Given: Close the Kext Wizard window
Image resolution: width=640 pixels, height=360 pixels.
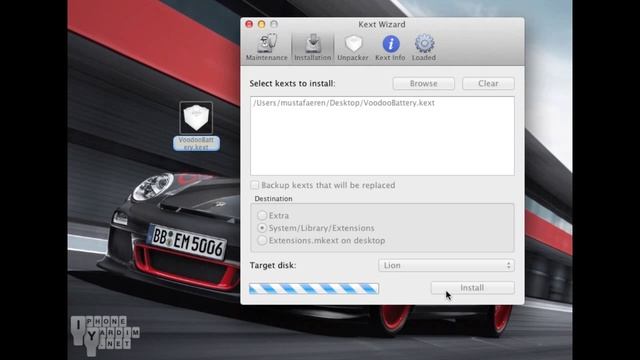Looking at the screenshot, I should point(249,24).
